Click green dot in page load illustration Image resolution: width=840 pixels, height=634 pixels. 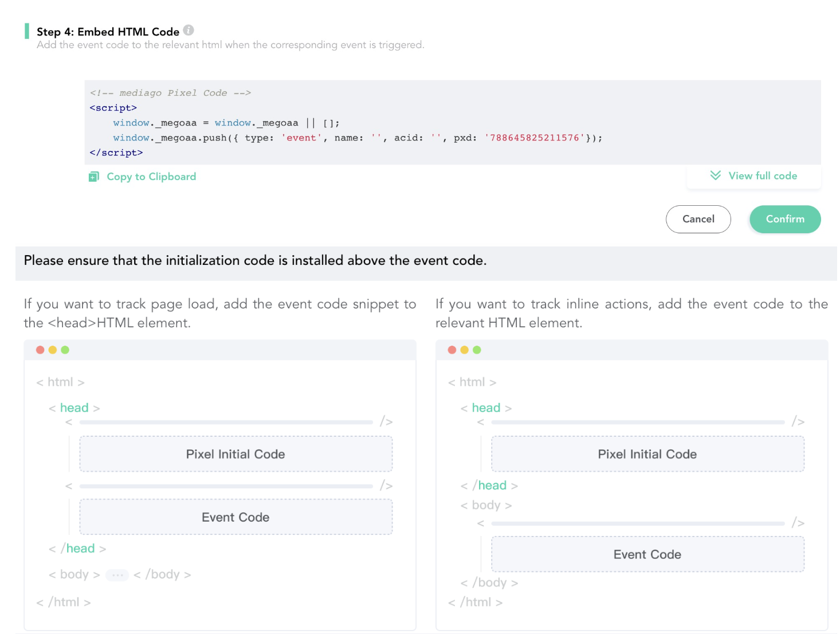(65, 350)
